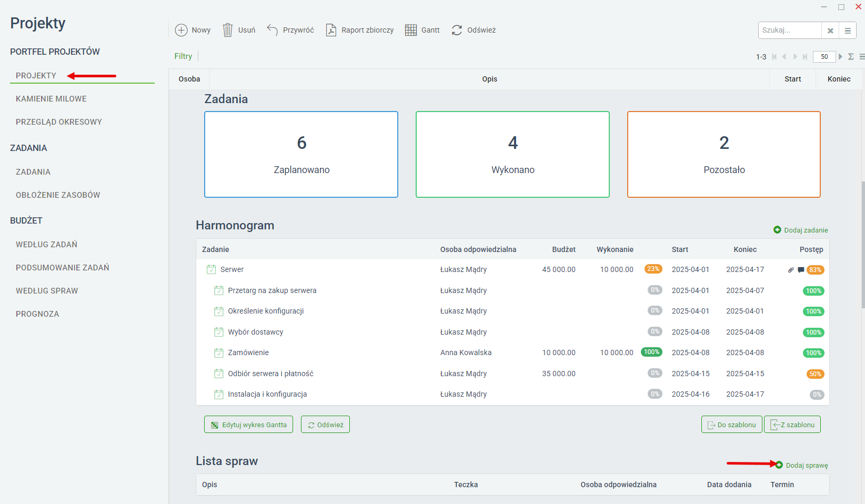This screenshot has width=865, height=504.
Task: Click the page size field showing 50
Action: click(x=824, y=57)
